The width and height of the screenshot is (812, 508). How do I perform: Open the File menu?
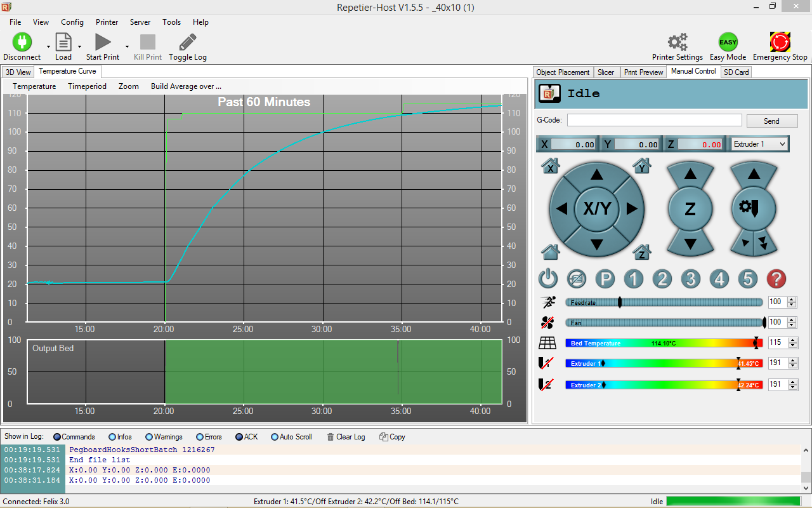(x=15, y=22)
